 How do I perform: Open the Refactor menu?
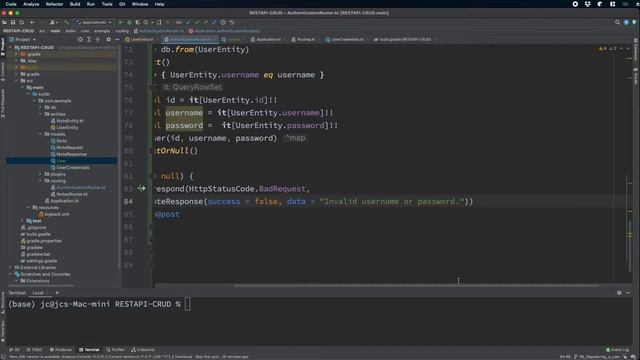(x=54, y=4)
